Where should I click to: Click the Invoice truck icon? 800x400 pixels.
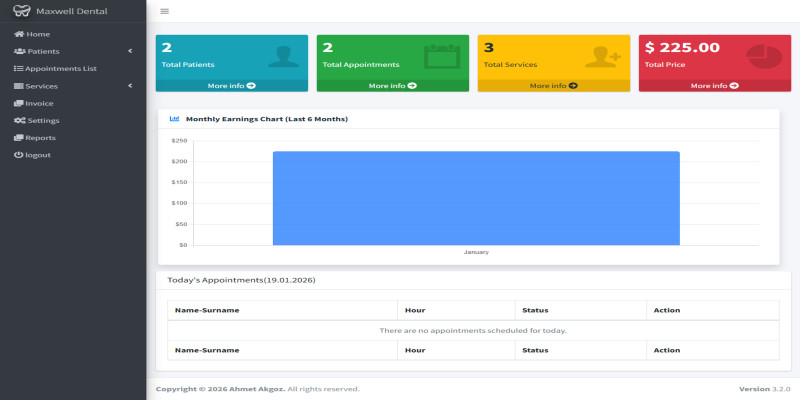coord(19,103)
